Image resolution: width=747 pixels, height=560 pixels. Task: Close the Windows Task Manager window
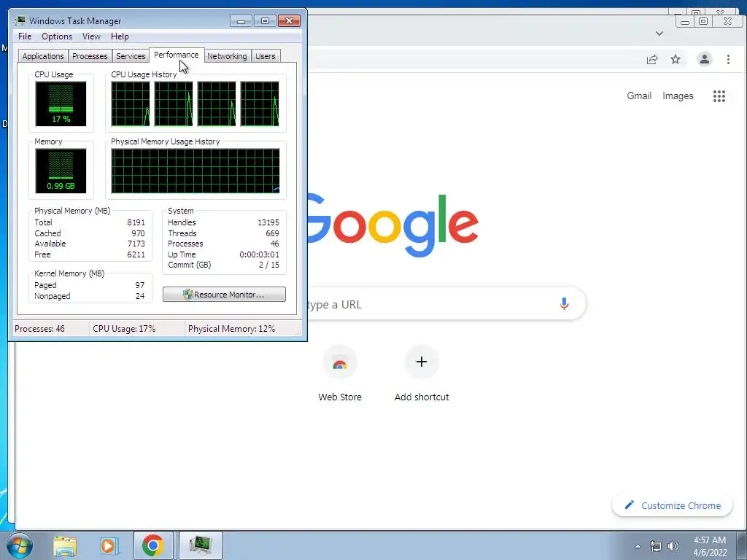(x=289, y=21)
